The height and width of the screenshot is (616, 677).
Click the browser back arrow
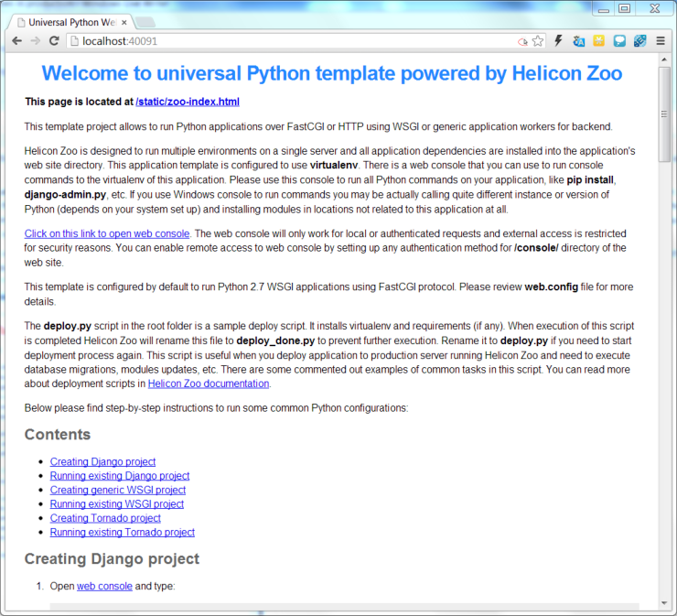[16, 41]
